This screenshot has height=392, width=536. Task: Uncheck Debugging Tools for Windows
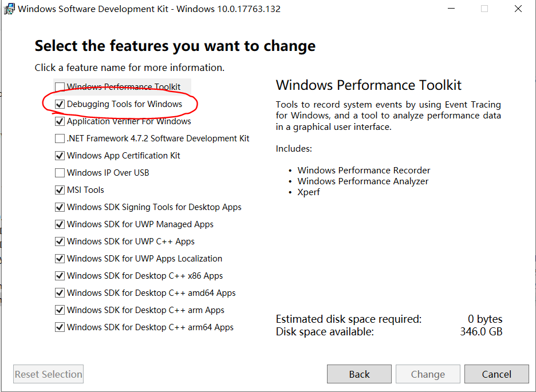click(x=60, y=104)
